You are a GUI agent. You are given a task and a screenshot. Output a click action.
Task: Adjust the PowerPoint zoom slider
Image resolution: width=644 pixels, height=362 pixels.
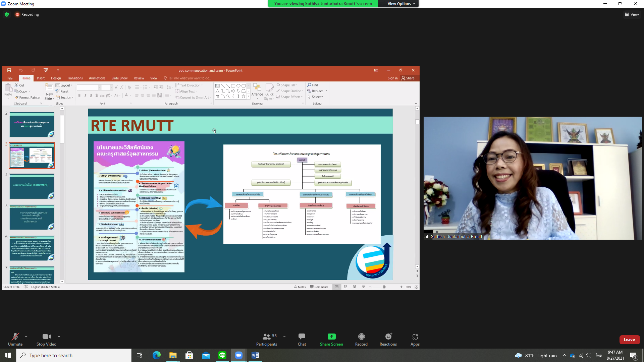point(384,287)
